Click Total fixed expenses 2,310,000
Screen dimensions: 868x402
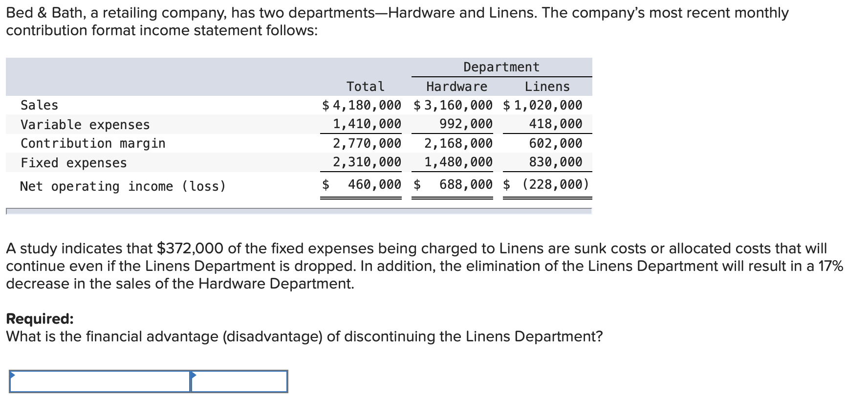coord(367,162)
